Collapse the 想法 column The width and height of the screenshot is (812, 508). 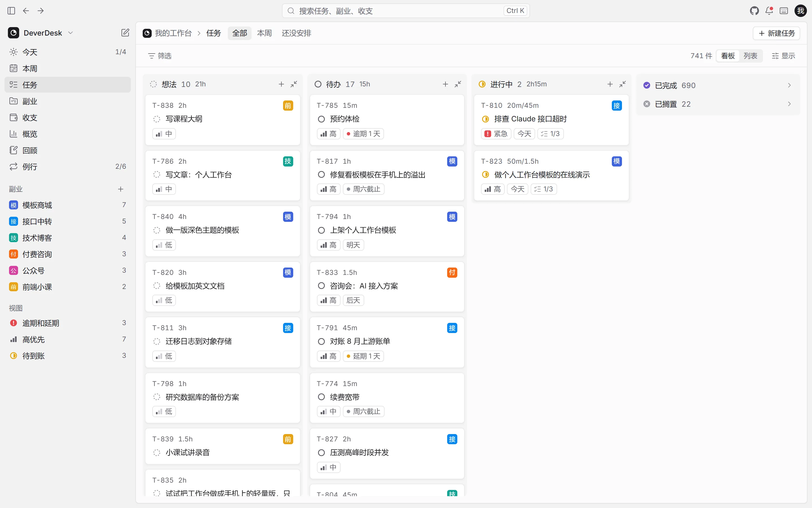tap(294, 84)
